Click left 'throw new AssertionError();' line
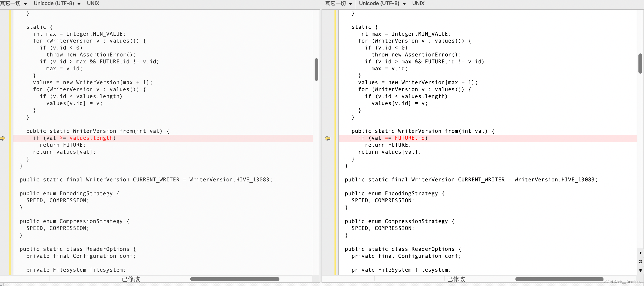The image size is (644, 286). (x=91, y=55)
